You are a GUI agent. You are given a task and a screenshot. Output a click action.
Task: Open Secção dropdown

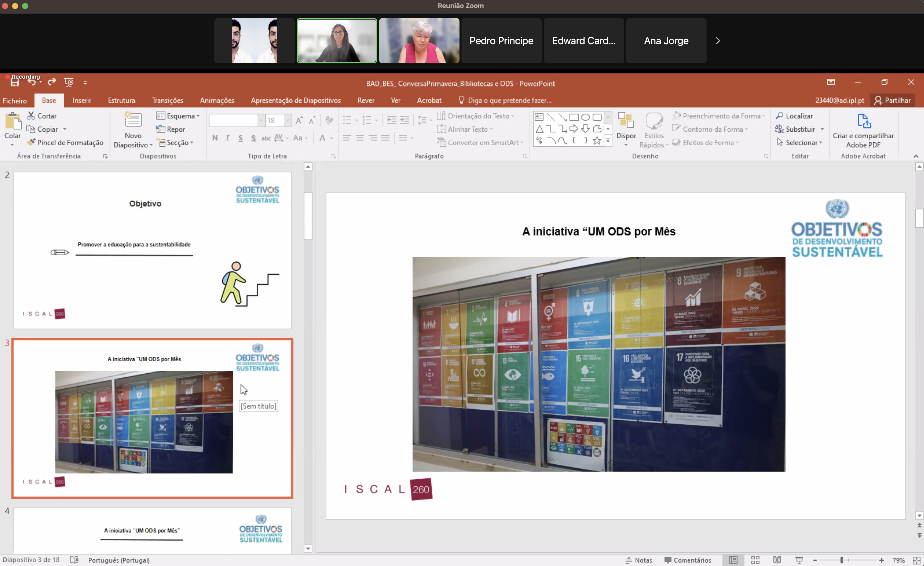click(x=175, y=143)
